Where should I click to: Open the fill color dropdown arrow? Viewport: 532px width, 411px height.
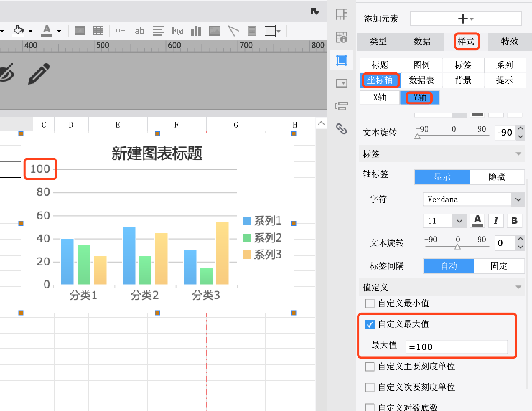(31, 31)
